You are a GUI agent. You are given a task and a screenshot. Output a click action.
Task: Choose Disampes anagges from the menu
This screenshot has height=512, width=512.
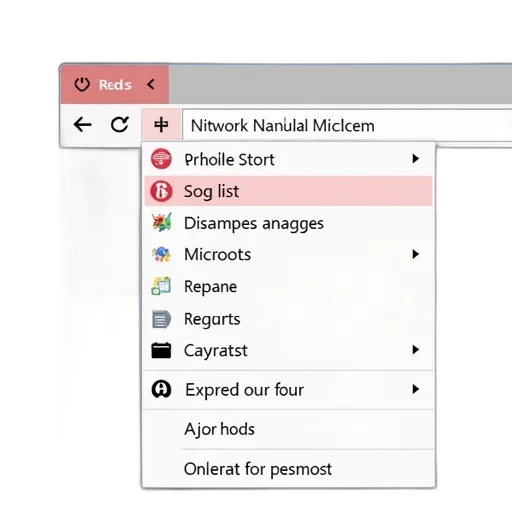[x=289, y=223]
